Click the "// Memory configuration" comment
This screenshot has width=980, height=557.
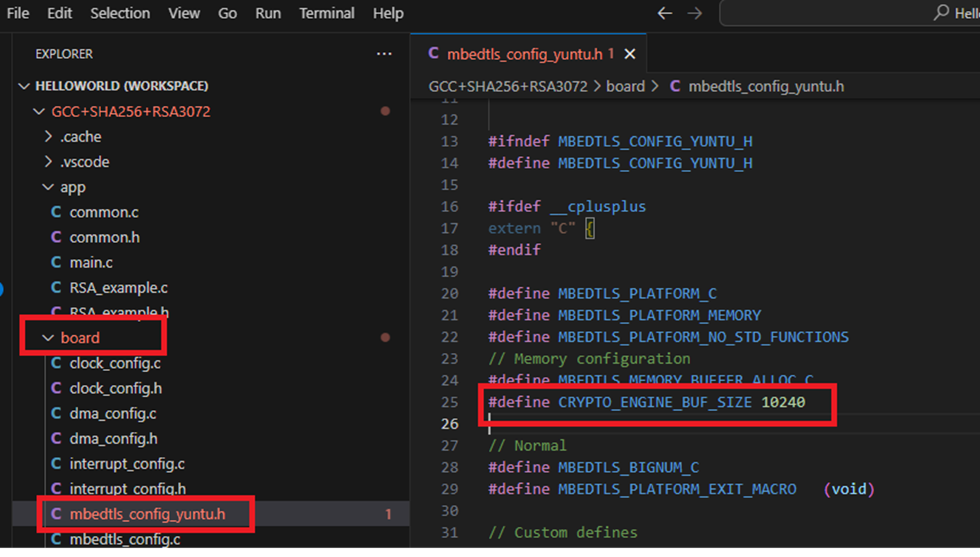tap(589, 359)
